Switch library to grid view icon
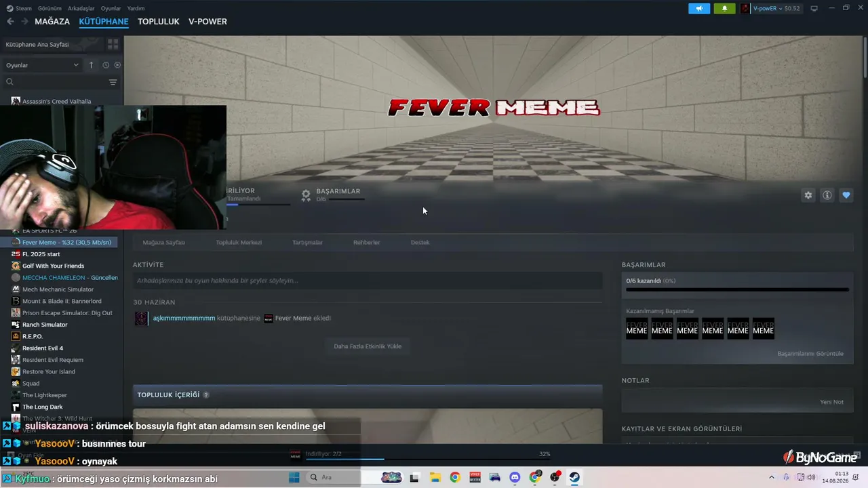 [x=113, y=44]
